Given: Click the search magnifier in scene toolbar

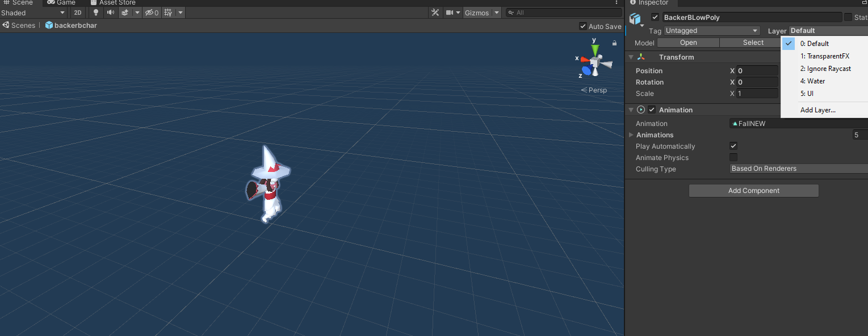Looking at the screenshot, I should [x=511, y=12].
